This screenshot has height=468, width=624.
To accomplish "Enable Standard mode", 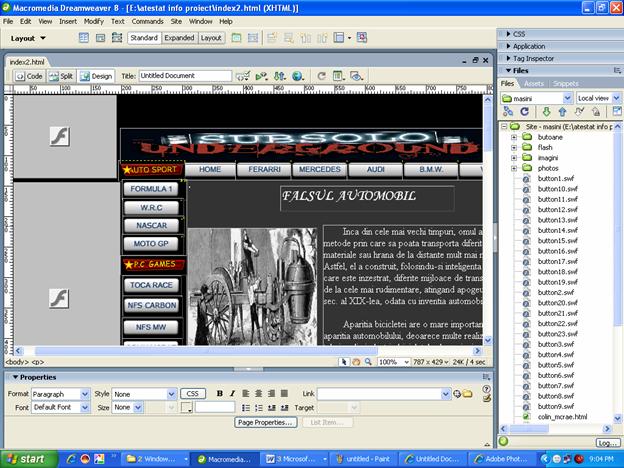I will 144,38.
